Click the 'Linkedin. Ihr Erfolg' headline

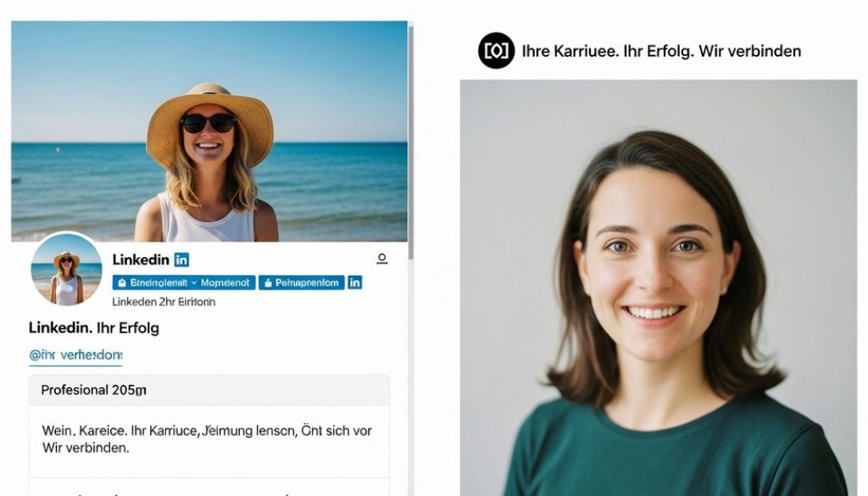pyautogui.click(x=93, y=327)
